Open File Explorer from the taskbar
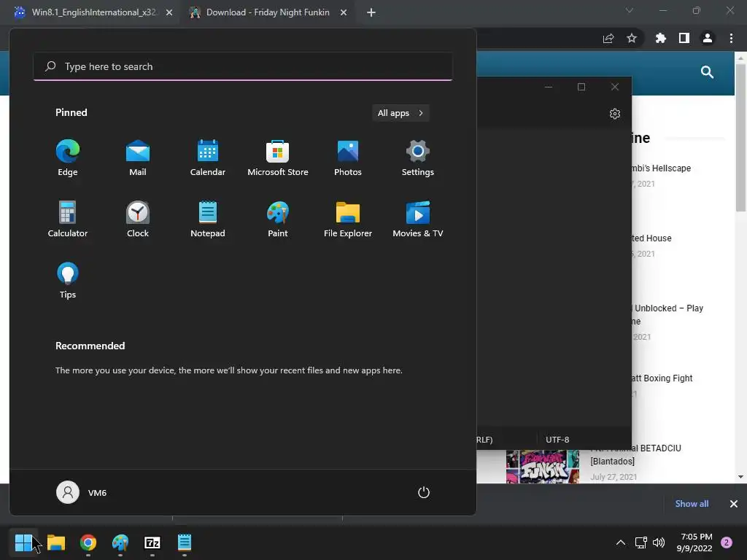747x560 pixels. 55,542
